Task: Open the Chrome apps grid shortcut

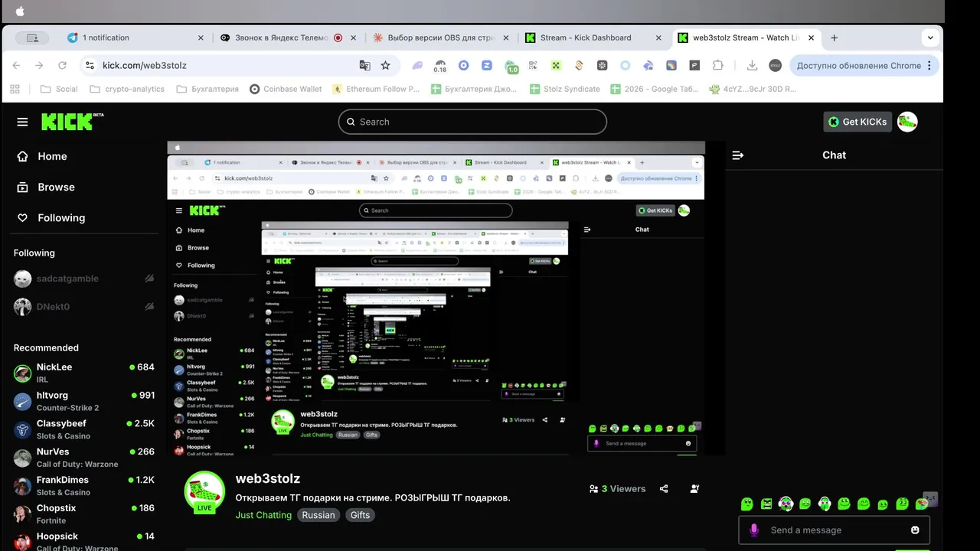Action: 15,89
